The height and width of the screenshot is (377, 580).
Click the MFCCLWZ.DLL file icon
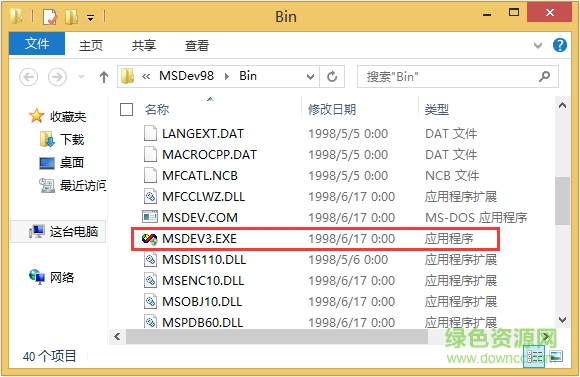tap(150, 196)
